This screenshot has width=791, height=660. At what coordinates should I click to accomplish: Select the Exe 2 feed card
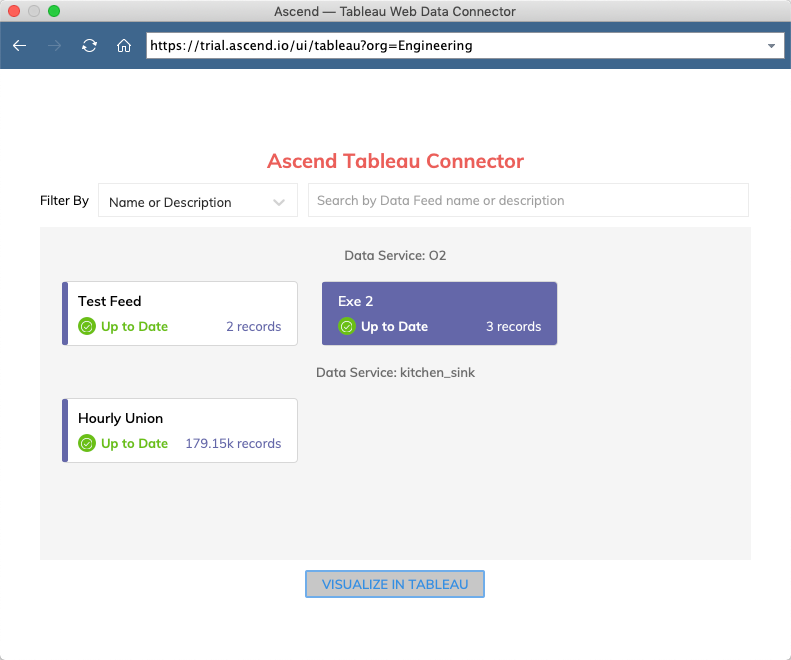click(439, 313)
